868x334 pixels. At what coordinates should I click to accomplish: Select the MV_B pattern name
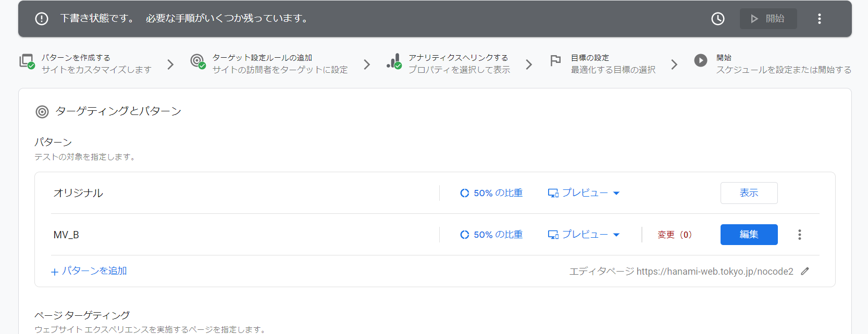pos(66,235)
